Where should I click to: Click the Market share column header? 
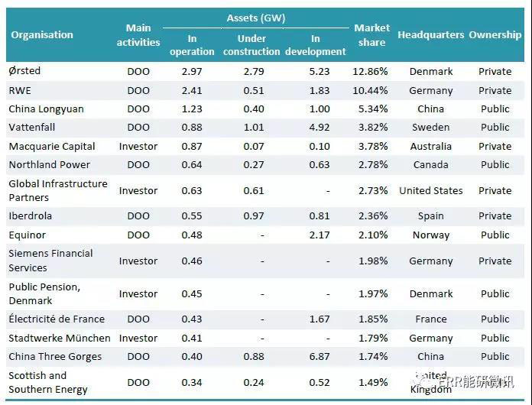372,35
